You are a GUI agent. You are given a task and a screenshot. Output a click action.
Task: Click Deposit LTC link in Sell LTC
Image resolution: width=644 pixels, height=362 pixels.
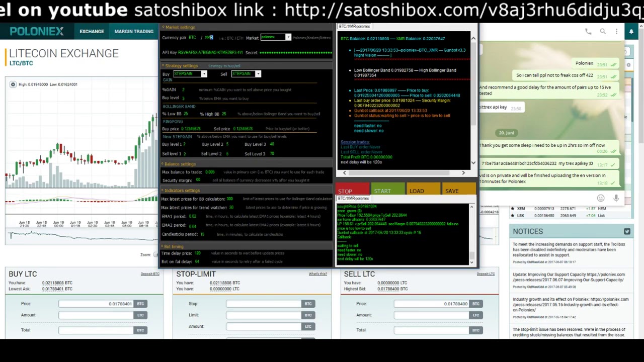tap(486, 274)
